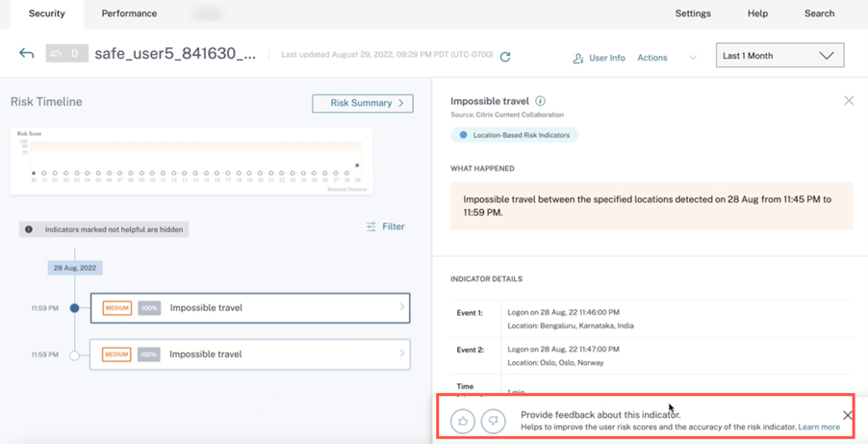This screenshot has width=868, height=444.
Task: Click the Oslo, Oslo, Norway location text
Action: 555,362
